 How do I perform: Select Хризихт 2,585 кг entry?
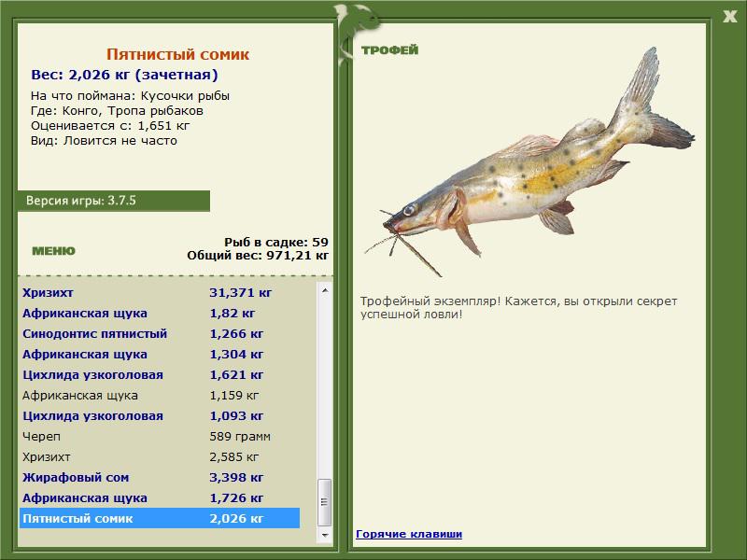tap(160, 456)
